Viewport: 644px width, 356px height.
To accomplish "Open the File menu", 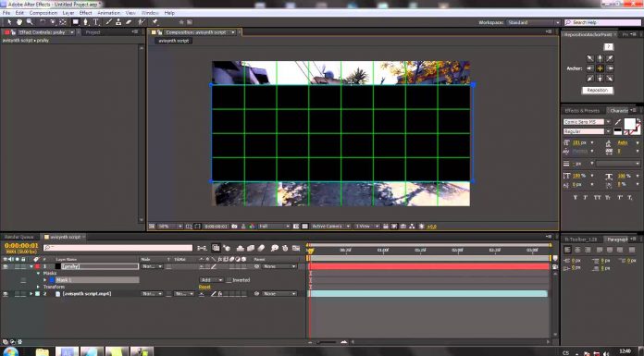I will point(6,13).
